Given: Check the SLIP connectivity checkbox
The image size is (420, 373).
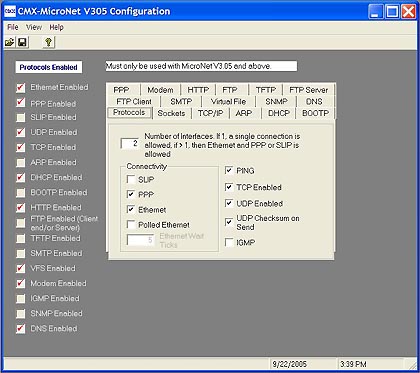Looking at the screenshot, I should click(x=131, y=180).
